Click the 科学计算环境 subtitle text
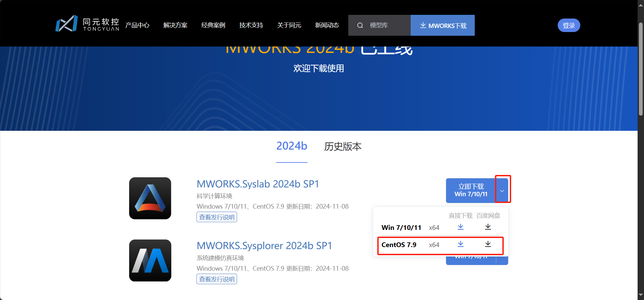 coord(214,196)
